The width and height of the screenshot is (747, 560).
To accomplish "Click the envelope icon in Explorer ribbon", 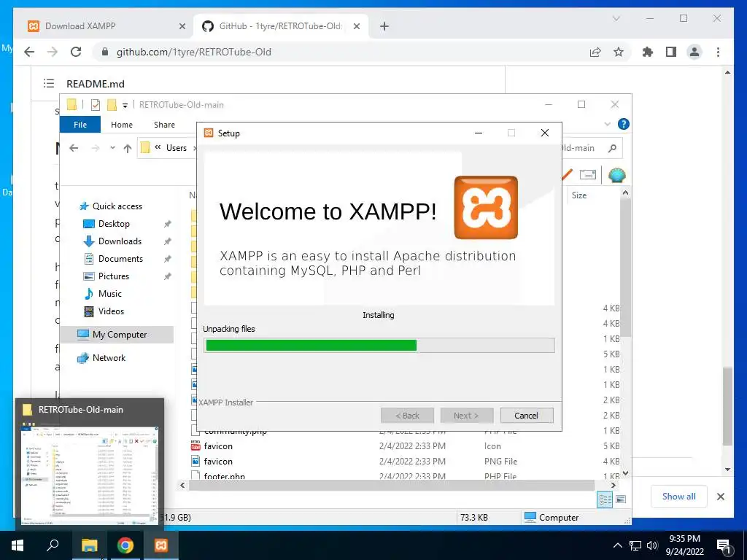I will click(x=587, y=175).
